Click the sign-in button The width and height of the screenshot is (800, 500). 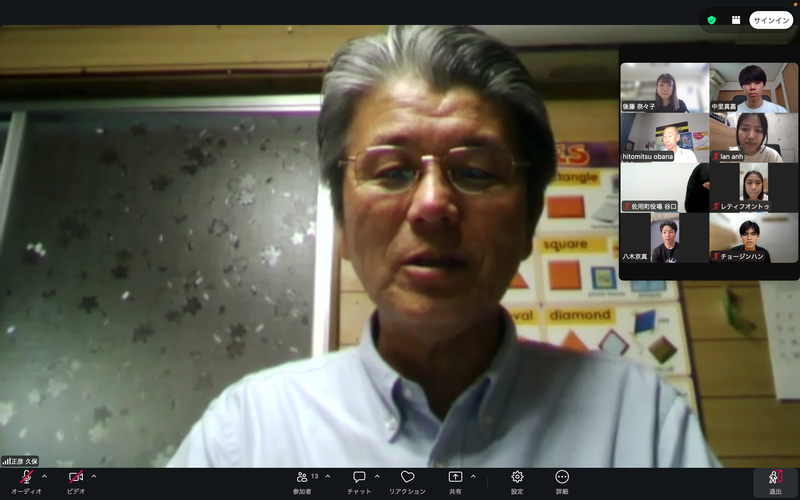(771, 20)
